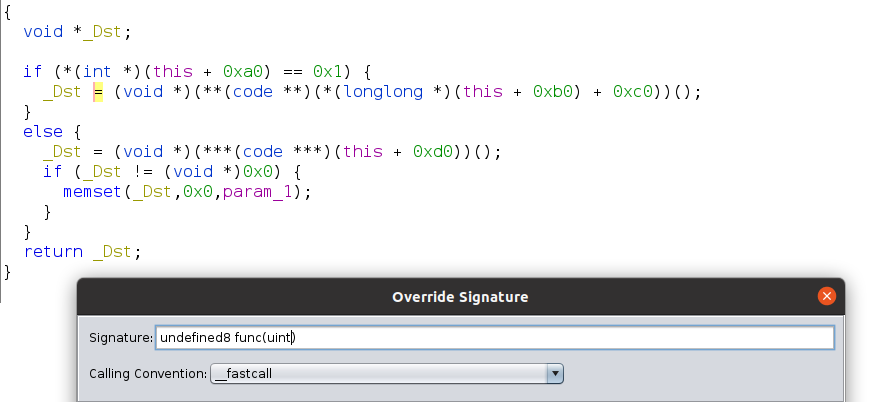Click the memset function call

pyautogui.click(x=93, y=192)
